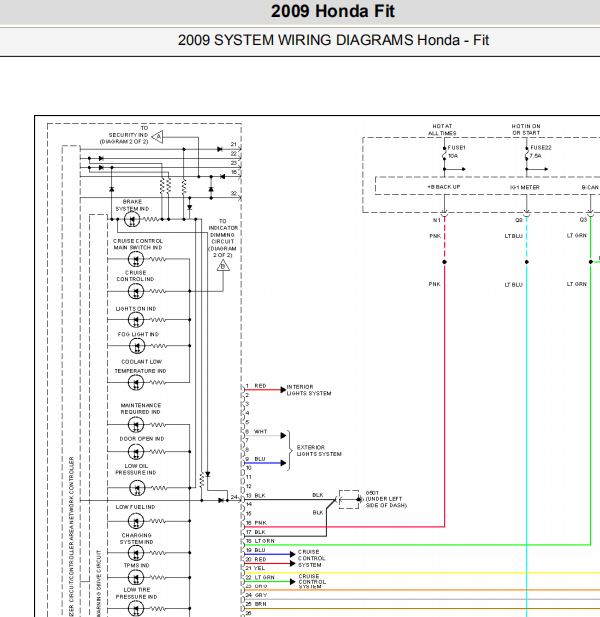Screen dimensions: 600x617
Task: Click the Brake System IND LED symbol
Action: tap(132, 219)
